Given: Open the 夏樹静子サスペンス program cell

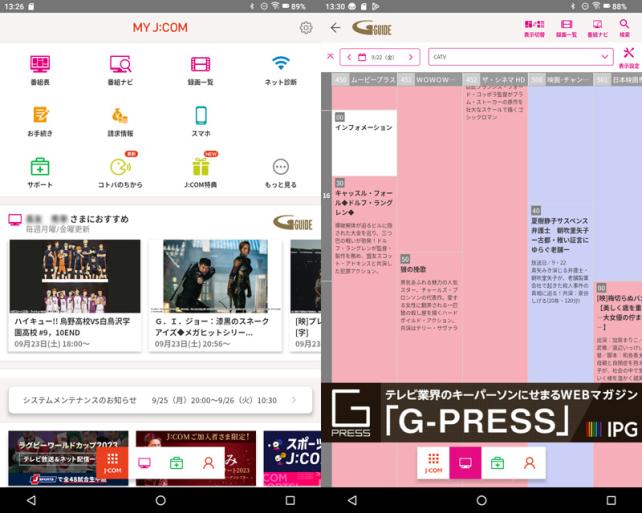Looking at the screenshot, I should 561,293.
